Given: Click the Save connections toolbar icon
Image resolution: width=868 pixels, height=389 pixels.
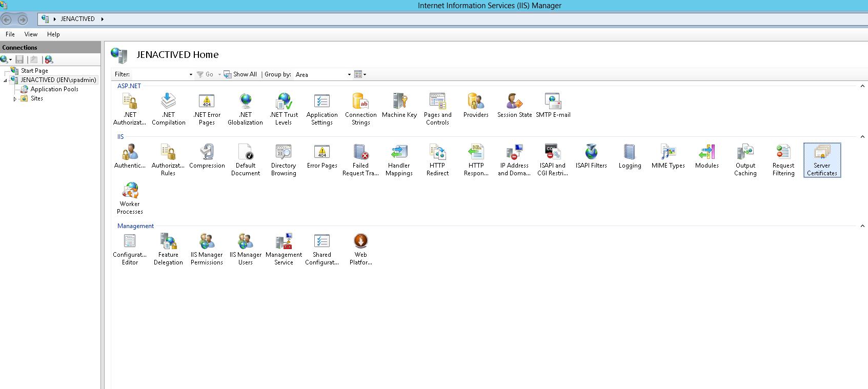Looking at the screenshot, I should 19,59.
